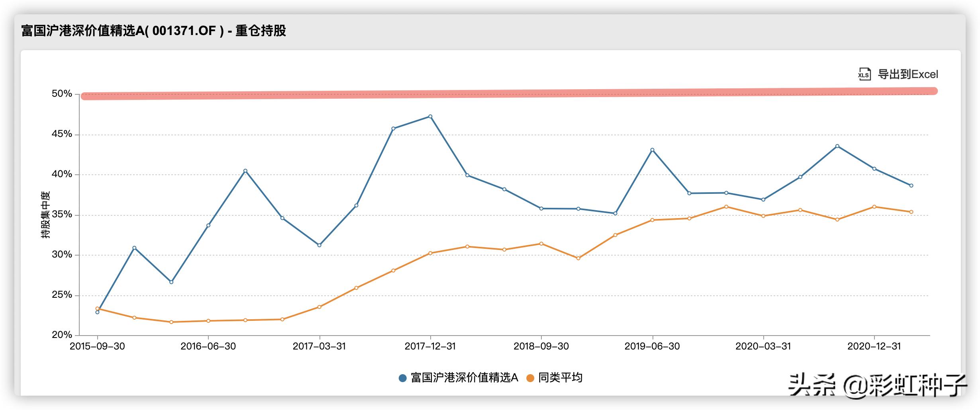The height and width of the screenshot is (410, 980).
Task: Select the blue data point at 2016-06-30
Action: (208, 225)
